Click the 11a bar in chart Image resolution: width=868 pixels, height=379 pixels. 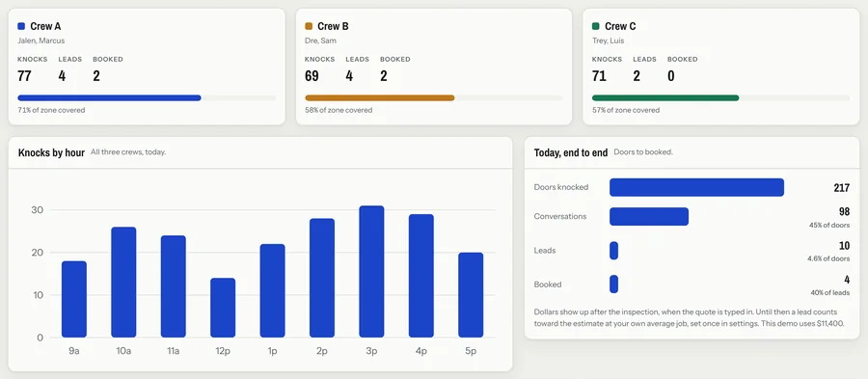[174, 286]
